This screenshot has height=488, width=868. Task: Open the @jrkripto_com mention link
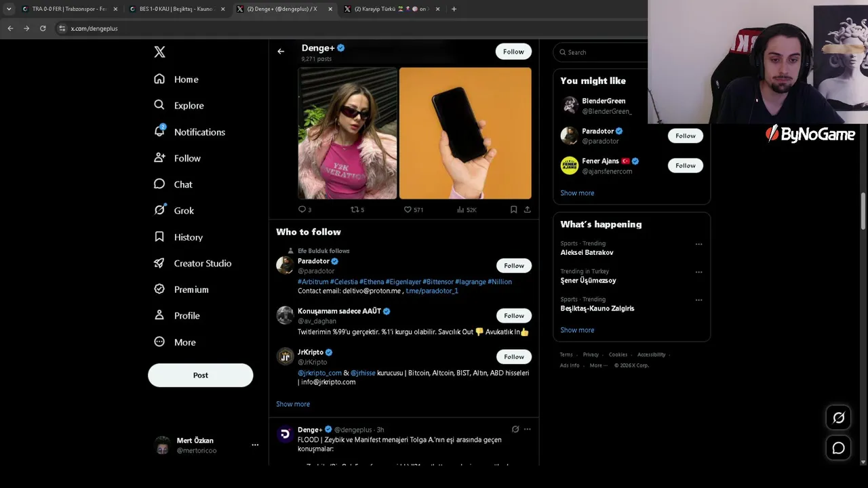click(319, 373)
